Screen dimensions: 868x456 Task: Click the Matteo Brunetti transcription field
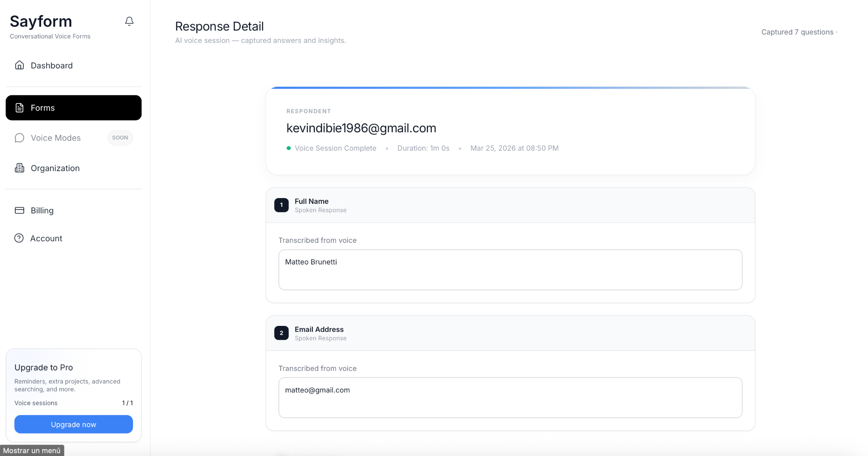[510, 270]
